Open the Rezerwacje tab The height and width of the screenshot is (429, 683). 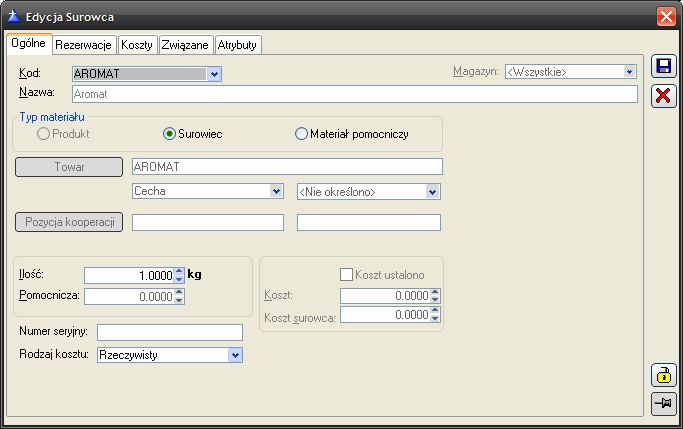(84, 45)
